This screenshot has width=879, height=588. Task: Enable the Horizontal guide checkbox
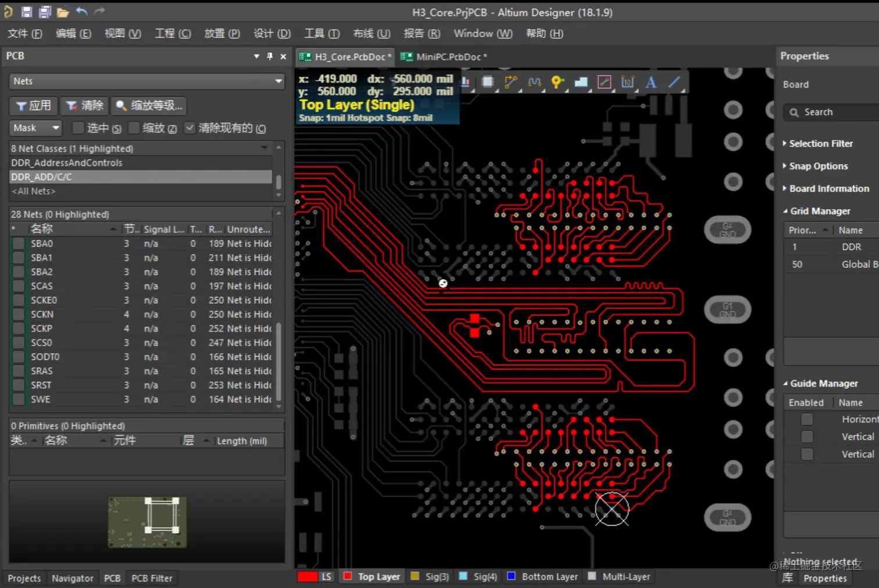tap(807, 419)
